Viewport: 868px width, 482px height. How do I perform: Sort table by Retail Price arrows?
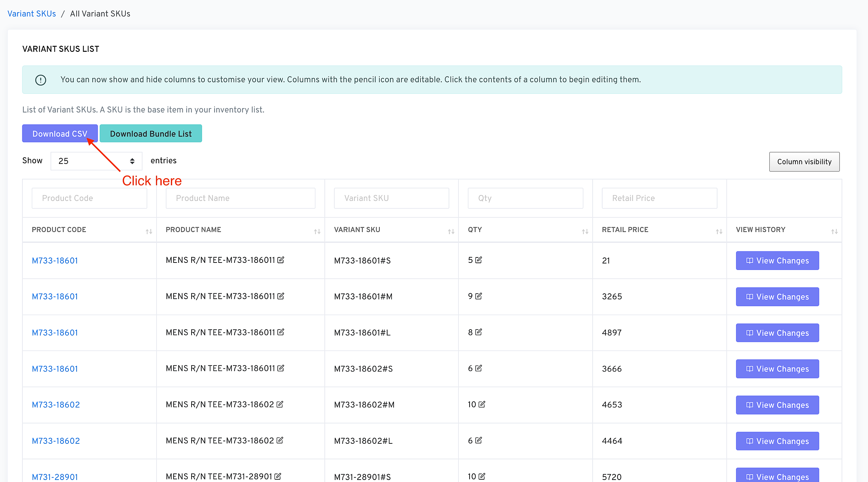pos(719,231)
